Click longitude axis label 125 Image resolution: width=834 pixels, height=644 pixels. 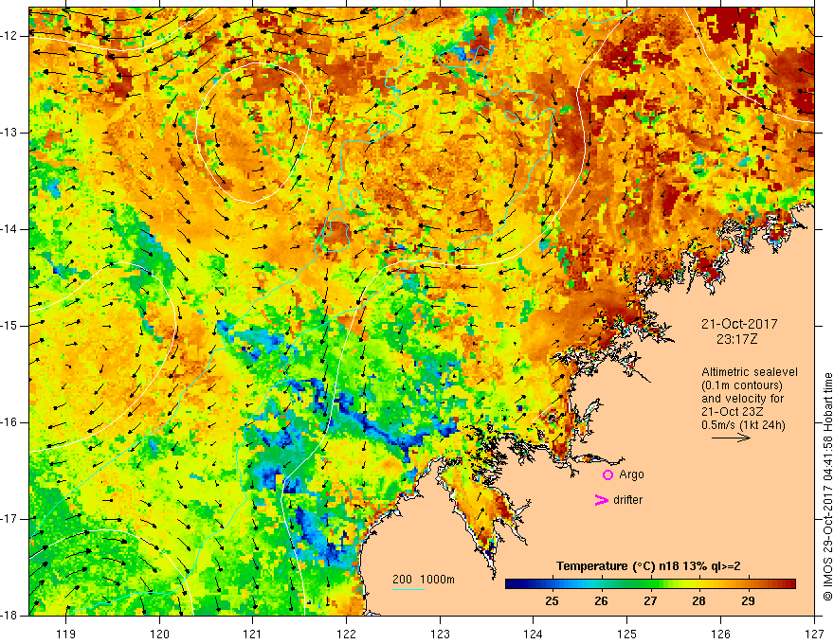coord(627,634)
